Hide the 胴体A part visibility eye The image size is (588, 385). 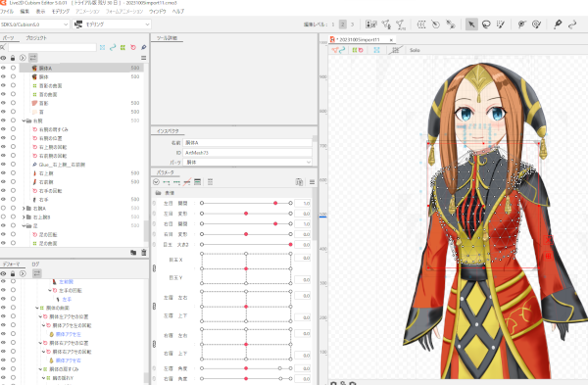[3, 68]
